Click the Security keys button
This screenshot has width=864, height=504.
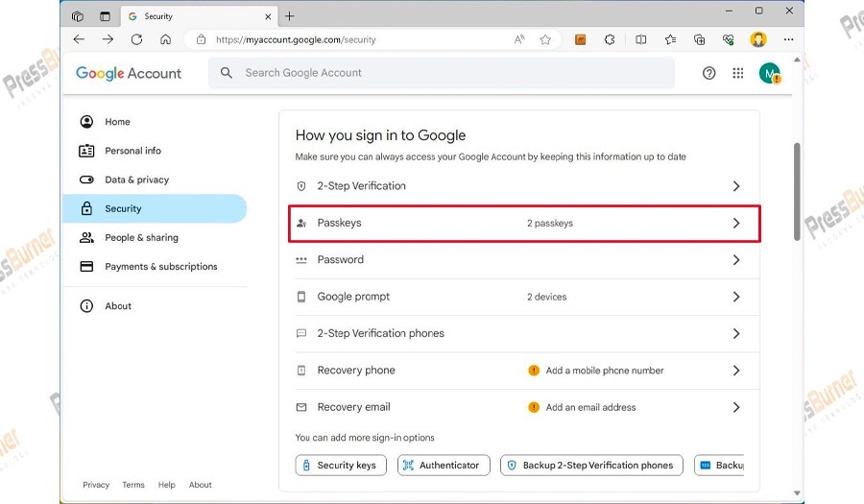tap(341, 465)
